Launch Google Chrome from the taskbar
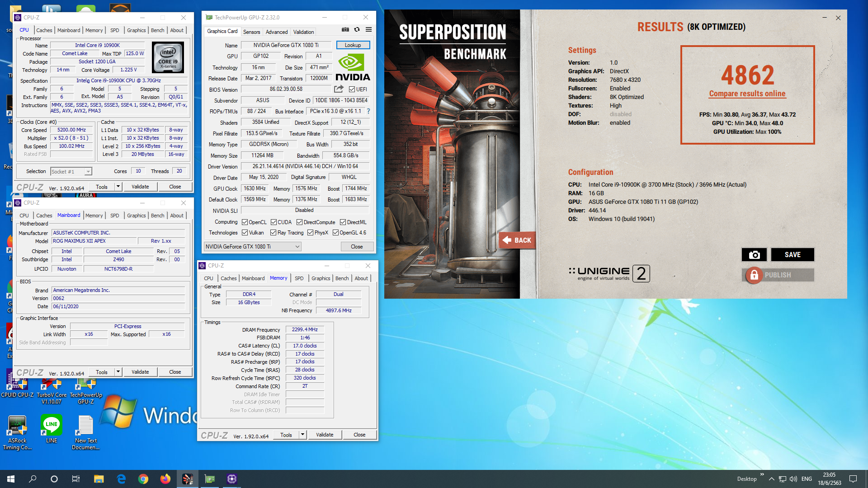This screenshot has width=868, height=488. pos(143,479)
